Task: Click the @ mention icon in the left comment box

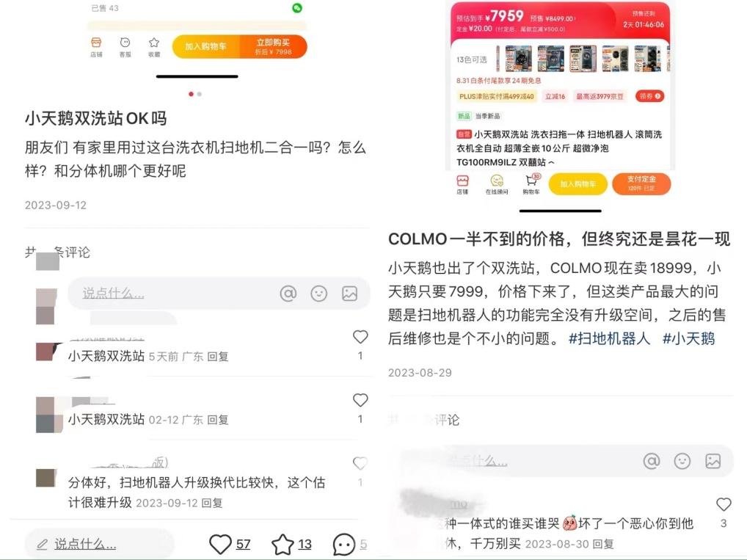Action: 288,293
